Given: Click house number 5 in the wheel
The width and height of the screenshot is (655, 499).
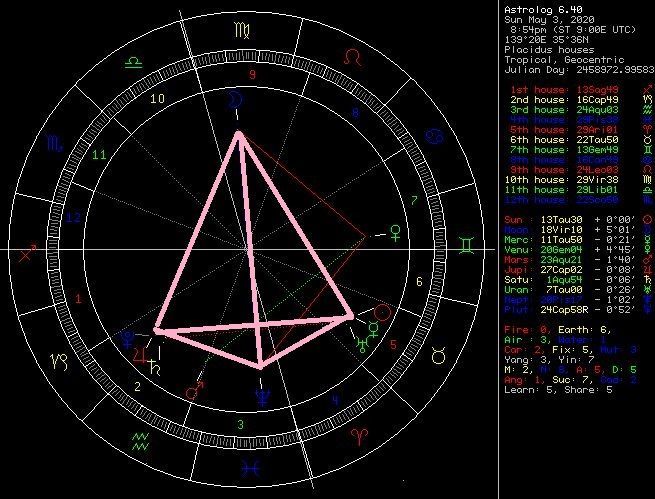Looking at the screenshot, I should tap(393, 345).
